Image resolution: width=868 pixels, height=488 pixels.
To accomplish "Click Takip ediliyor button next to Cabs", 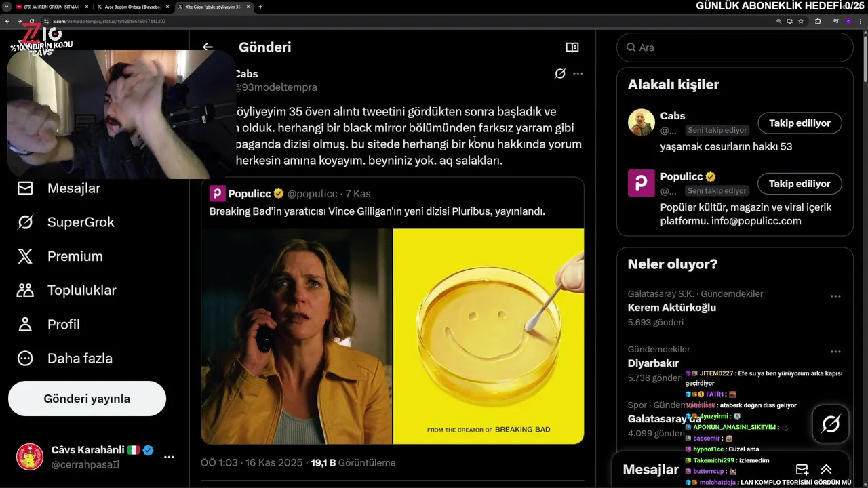I will click(x=800, y=123).
